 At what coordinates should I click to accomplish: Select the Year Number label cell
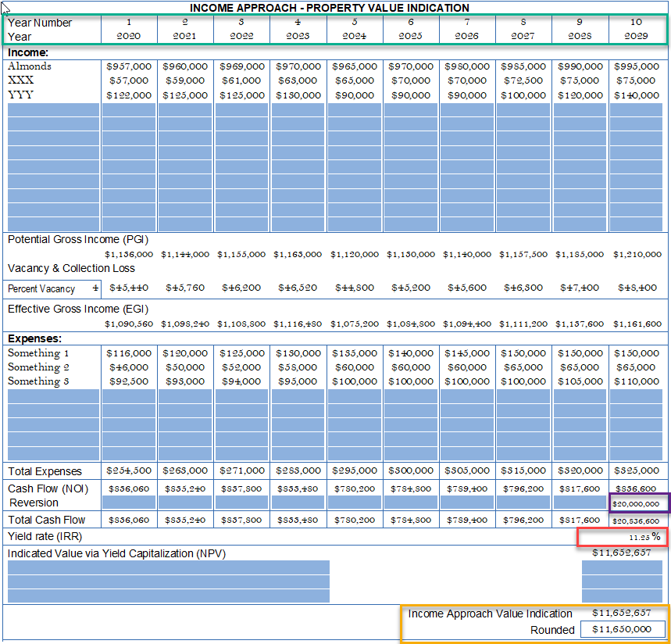click(x=41, y=23)
